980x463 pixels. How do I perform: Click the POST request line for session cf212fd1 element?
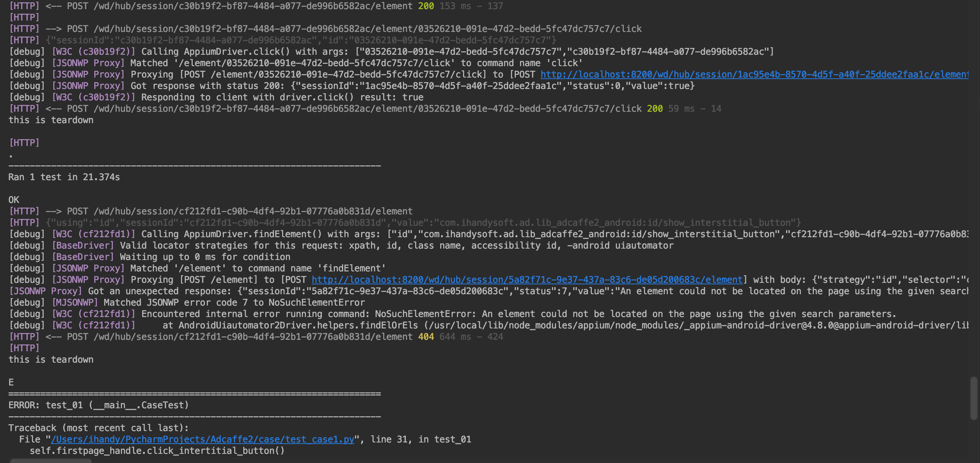pos(211,211)
